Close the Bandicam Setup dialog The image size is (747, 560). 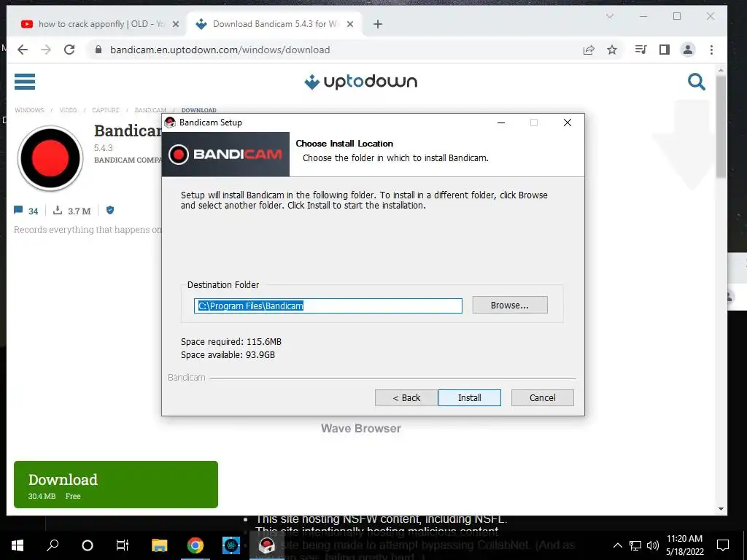click(568, 122)
